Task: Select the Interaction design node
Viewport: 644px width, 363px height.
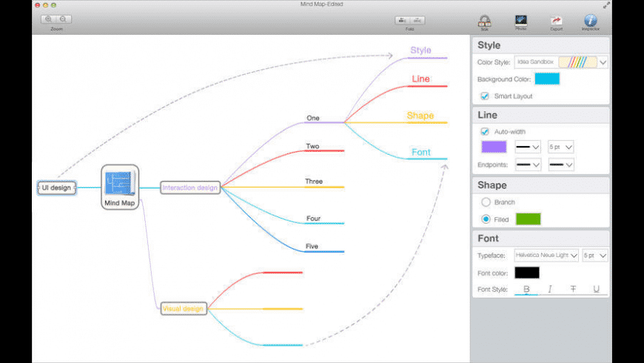Action: [190, 187]
